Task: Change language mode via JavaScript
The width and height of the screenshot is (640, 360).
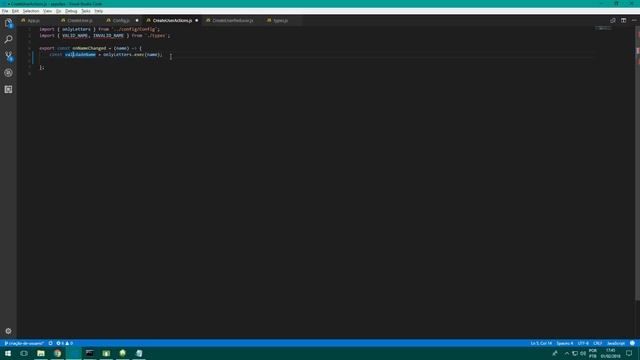Action: (616, 343)
